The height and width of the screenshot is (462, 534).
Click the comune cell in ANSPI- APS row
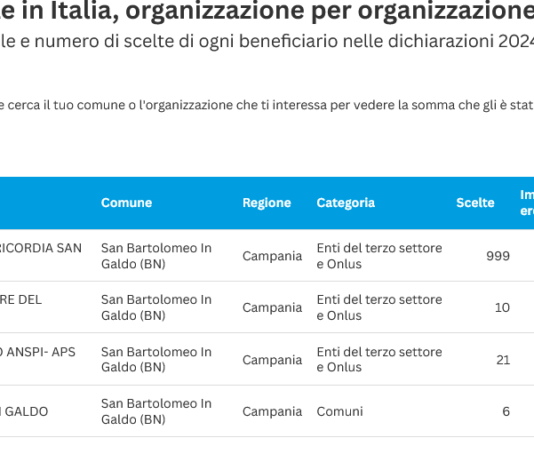[x=156, y=360]
